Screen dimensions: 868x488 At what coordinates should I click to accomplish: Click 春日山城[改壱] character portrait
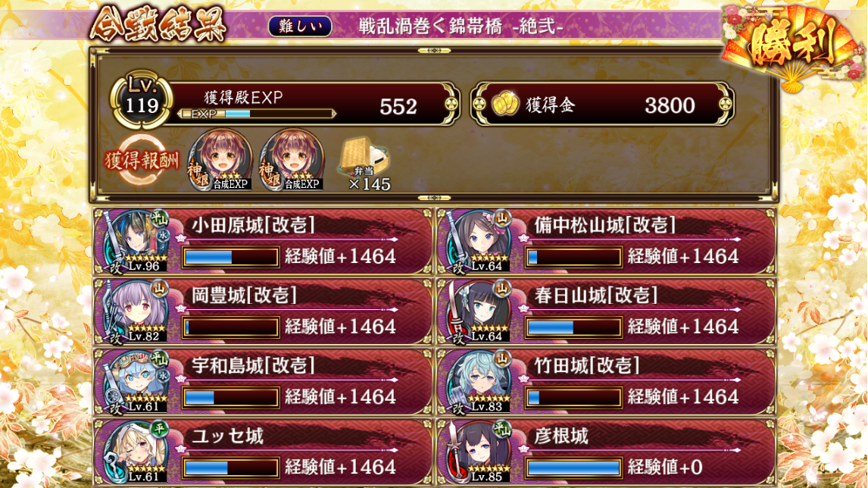(x=479, y=312)
